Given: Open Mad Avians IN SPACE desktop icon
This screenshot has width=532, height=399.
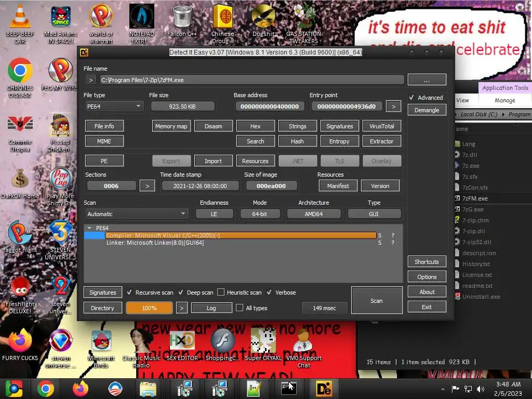Looking at the screenshot, I should pos(60,24).
